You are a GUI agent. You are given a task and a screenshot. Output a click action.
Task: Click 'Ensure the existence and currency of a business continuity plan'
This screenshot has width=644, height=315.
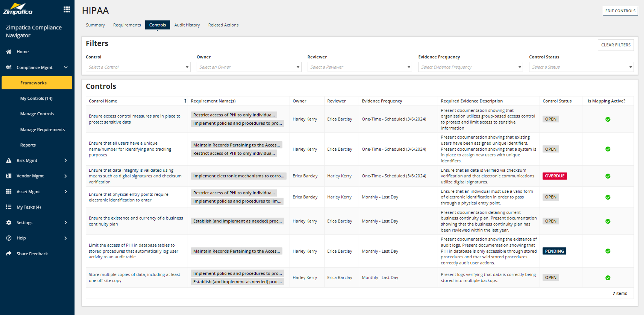coord(136,221)
